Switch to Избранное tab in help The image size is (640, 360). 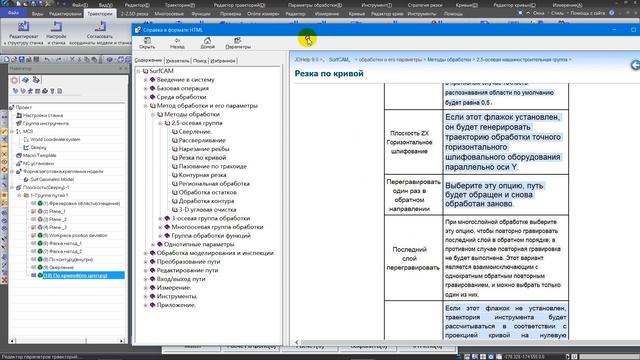[223, 61]
